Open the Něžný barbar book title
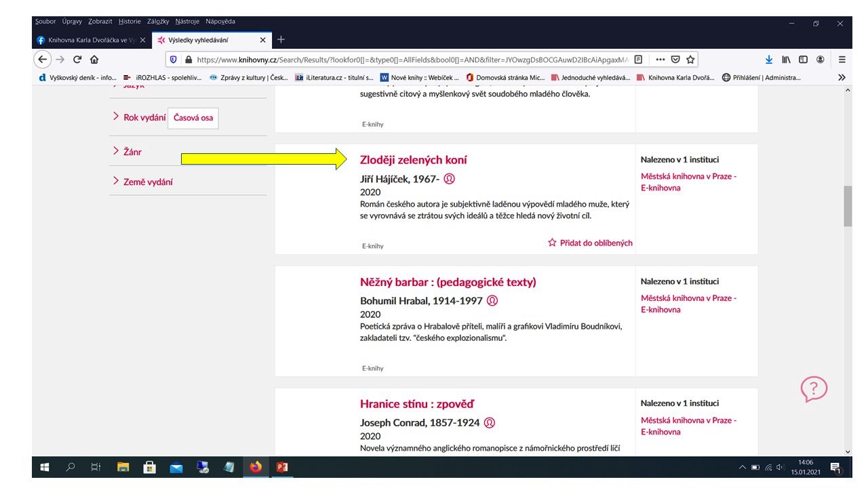The height and width of the screenshot is (488, 868). pos(448,282)
